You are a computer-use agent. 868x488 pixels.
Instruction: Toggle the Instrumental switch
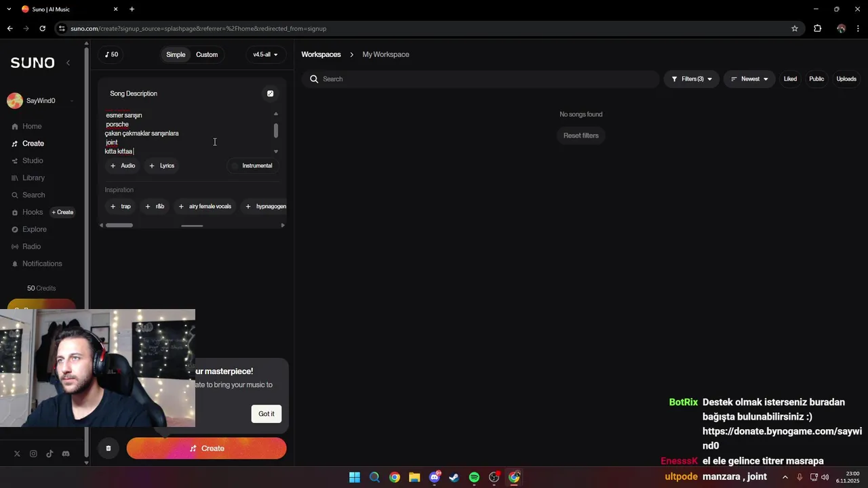(252, 165)
